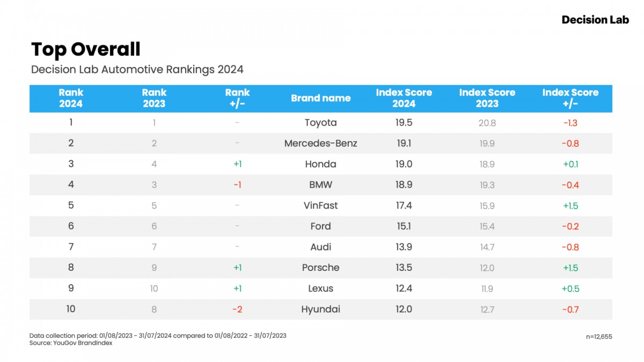Image resolution: width=644 pixels, height=362 pixels.
Task: Select the Index Score 2023 column header
Action: (487, 98)
